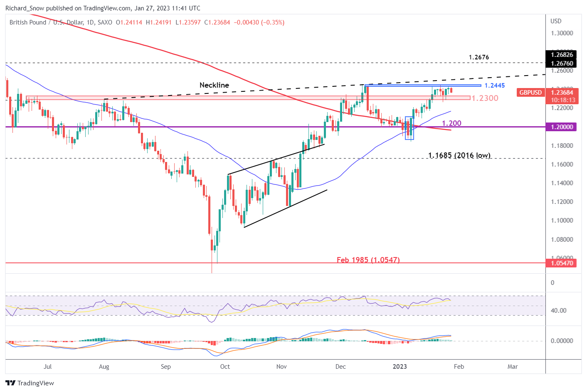Click the TradingView logo at bottom left
The height and width of the screenshot is (392, 587).
pos(30,383)
